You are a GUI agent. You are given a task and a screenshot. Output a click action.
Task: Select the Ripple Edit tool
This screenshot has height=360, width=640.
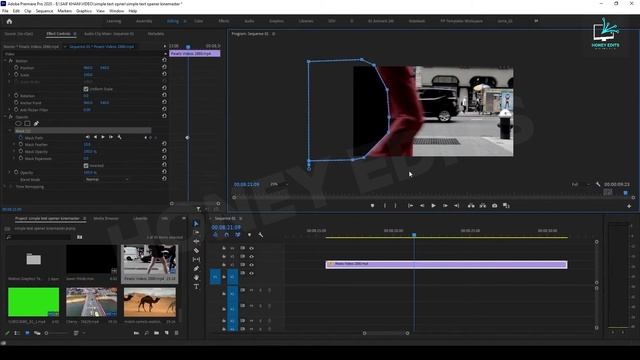point(196,241)
